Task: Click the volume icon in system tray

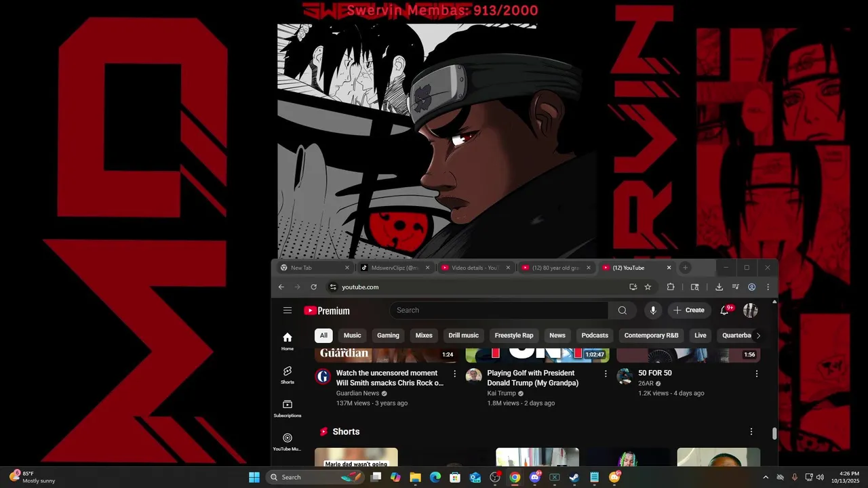Action: pyautogui.click(x=820, y=477)
